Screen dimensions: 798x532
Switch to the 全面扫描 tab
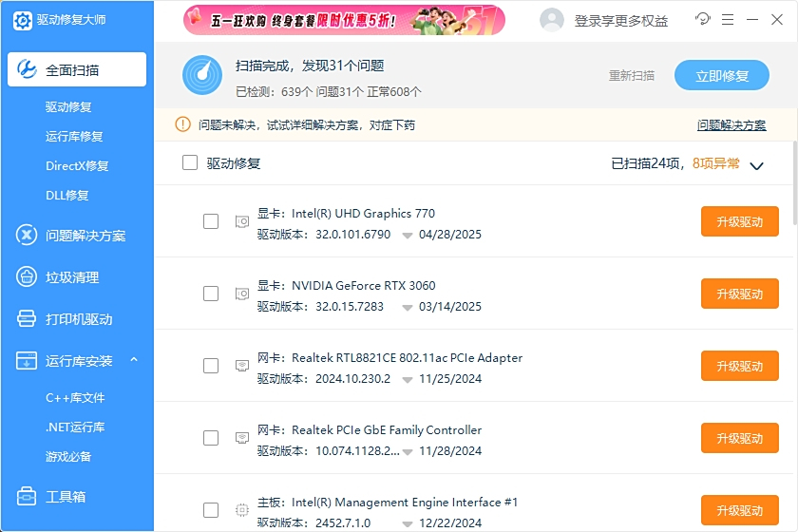pyautogui.click(x=76, y=69)
